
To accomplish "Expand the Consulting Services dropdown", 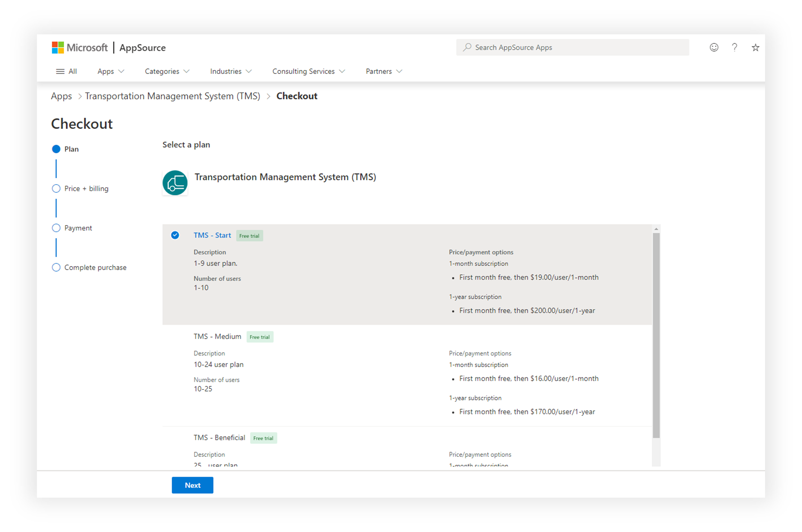I will coord(308,71).
